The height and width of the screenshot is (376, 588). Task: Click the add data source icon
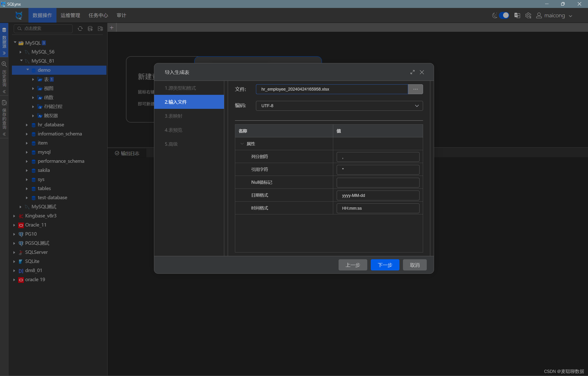coord(90,28)
